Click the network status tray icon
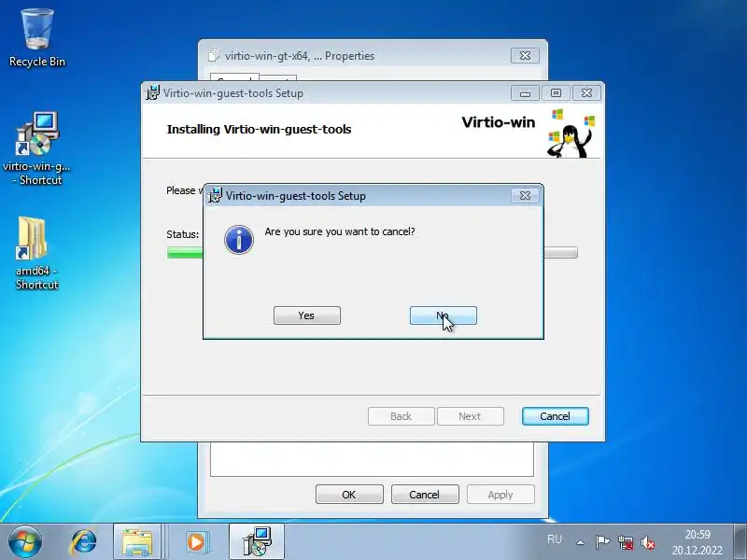 tap(626, 542)
